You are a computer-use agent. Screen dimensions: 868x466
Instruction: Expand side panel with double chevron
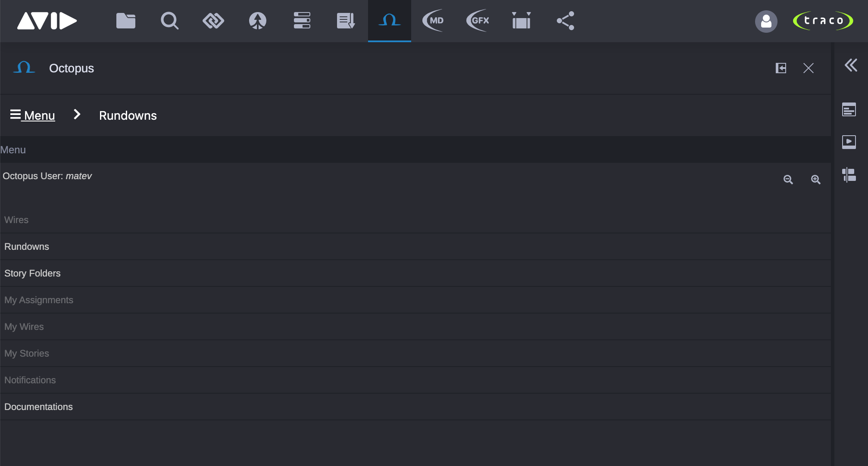[x=851, y=65]
